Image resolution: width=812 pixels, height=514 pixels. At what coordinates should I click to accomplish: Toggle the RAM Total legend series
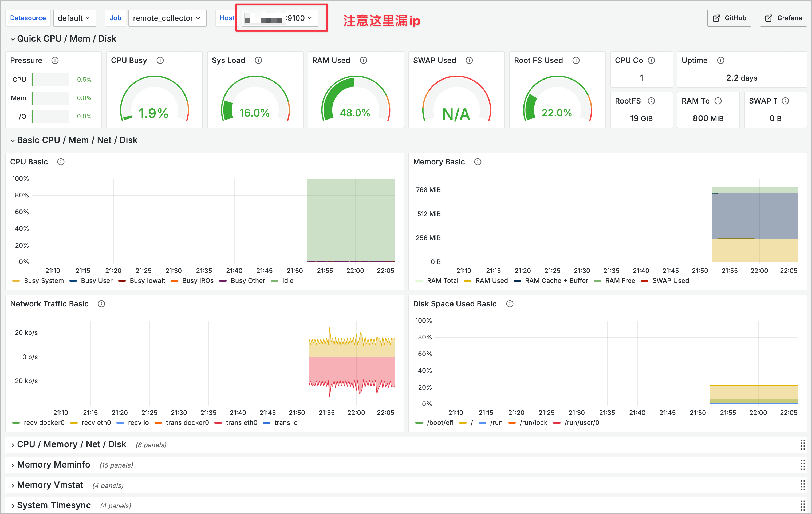pos(442,281)
